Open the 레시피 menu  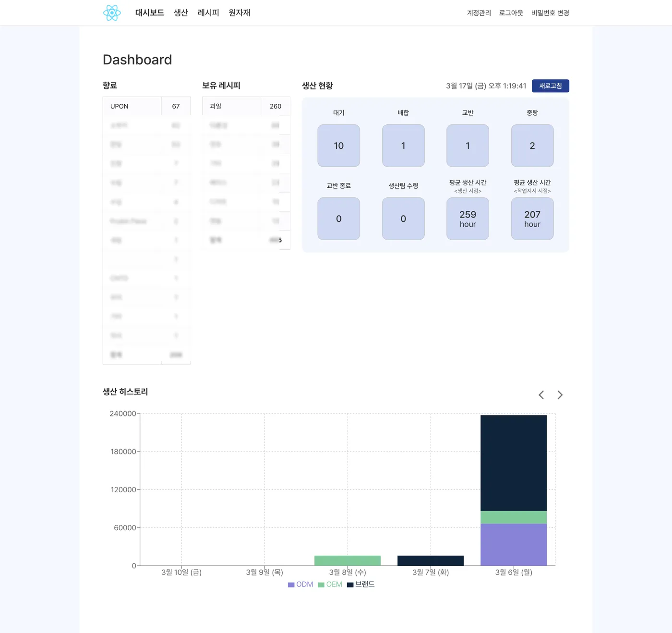click(x=208, y=13)
